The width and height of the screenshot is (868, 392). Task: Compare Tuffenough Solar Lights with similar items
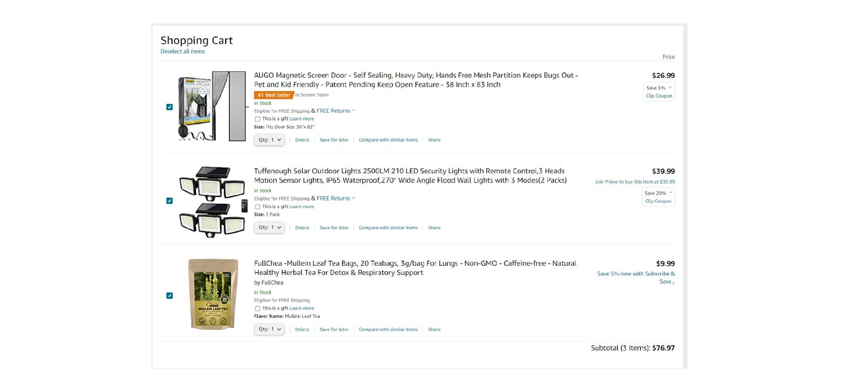coord(388,228)
